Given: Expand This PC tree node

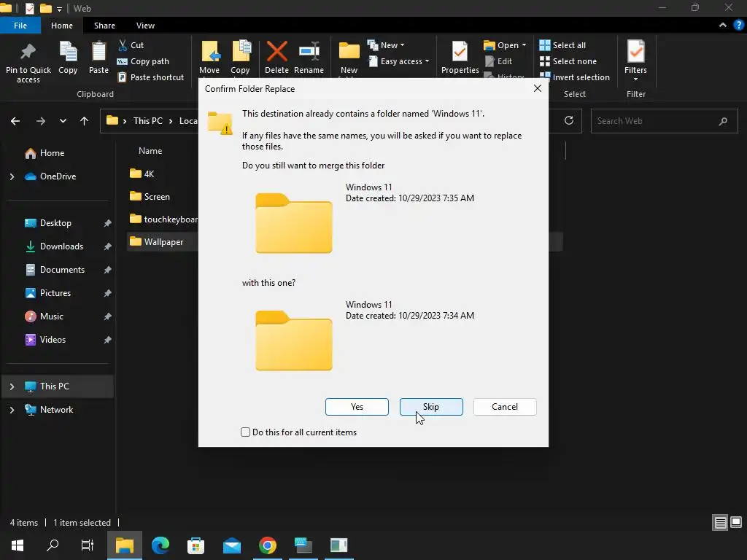Looking at the screenshot, I should coord(12,386).
